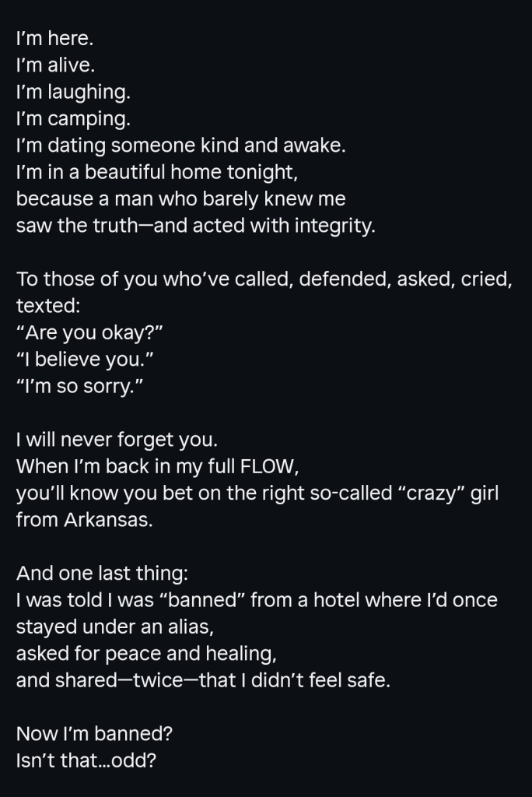Click the line ending "acted with integrity."
This screenshot has height=797, width=532.
[x=196, y=226]
